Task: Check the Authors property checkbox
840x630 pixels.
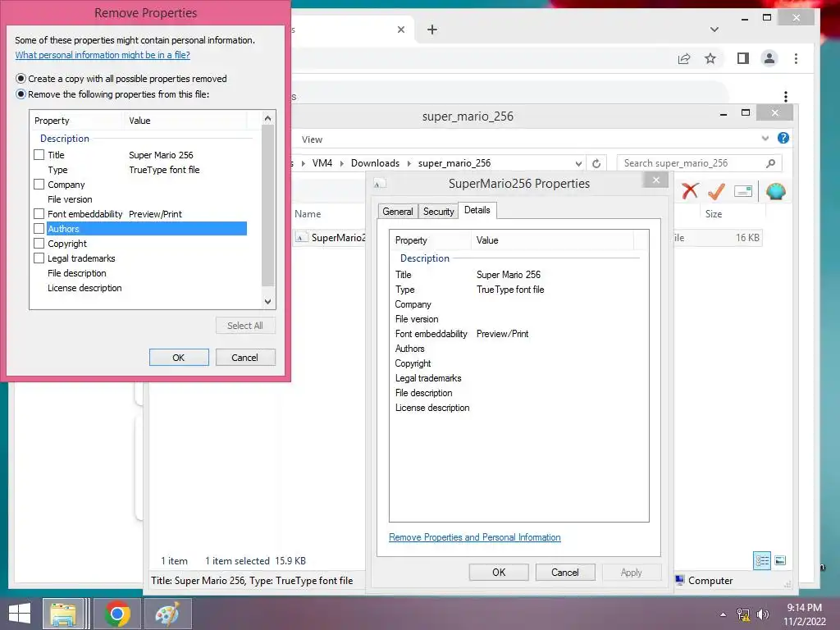Action: pos(39,229)
